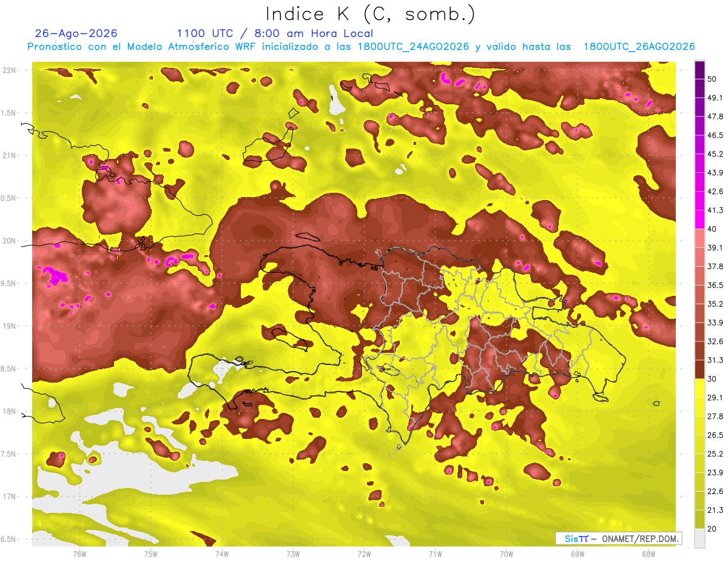Click the '70W' longitude label

click(x=507, y=554)
